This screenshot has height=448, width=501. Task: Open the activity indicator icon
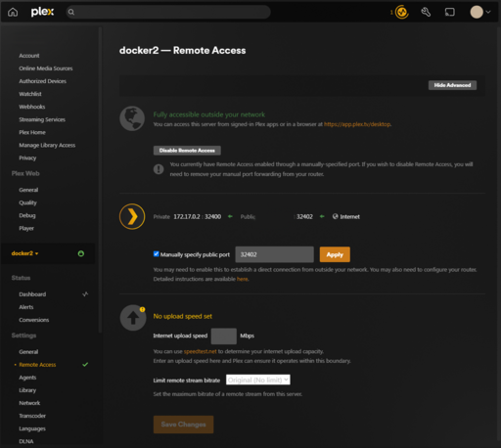point(401,13)
